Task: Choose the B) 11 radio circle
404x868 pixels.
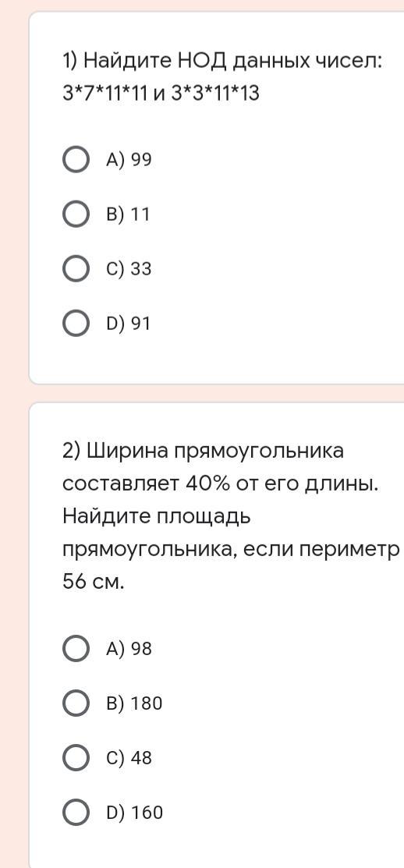Action: point(76,214)
